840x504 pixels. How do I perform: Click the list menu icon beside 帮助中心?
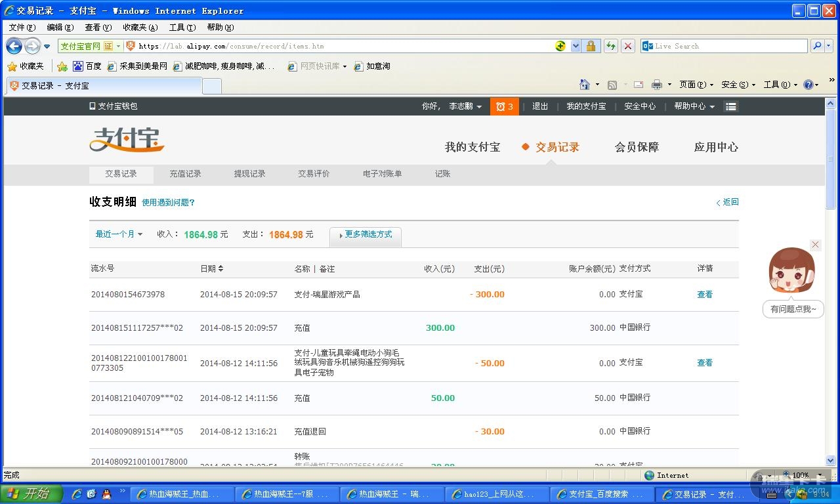tap(731, 106)
